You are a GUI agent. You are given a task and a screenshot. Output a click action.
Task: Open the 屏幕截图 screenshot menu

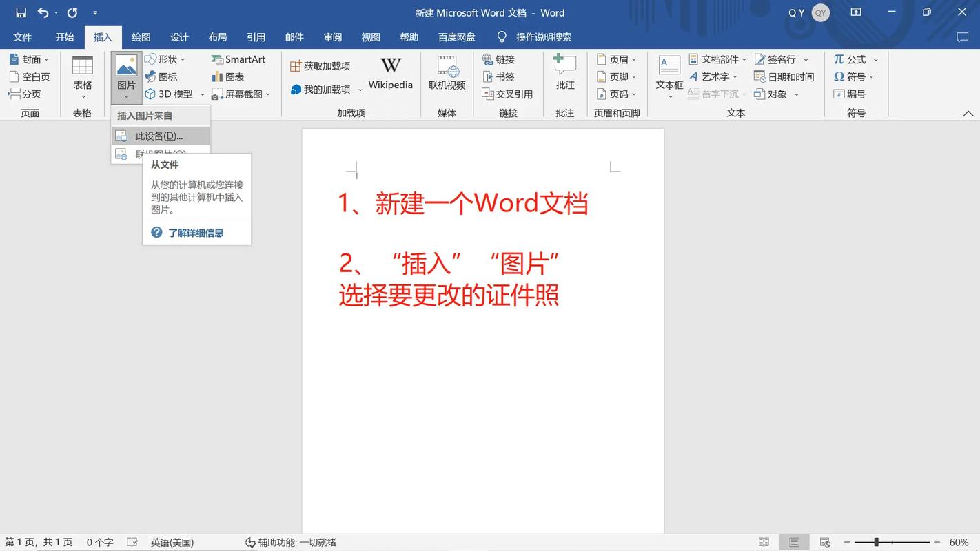pos(241,94)
